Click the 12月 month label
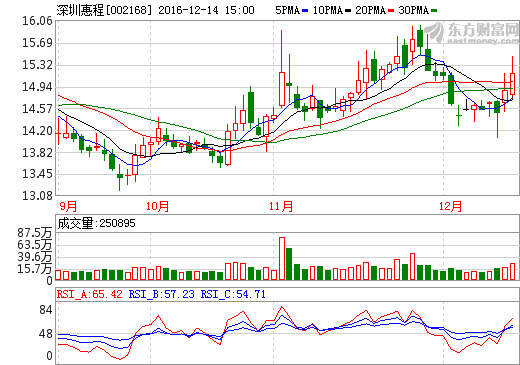The width and height of the screenshot is (520, 365). point(450,206)
